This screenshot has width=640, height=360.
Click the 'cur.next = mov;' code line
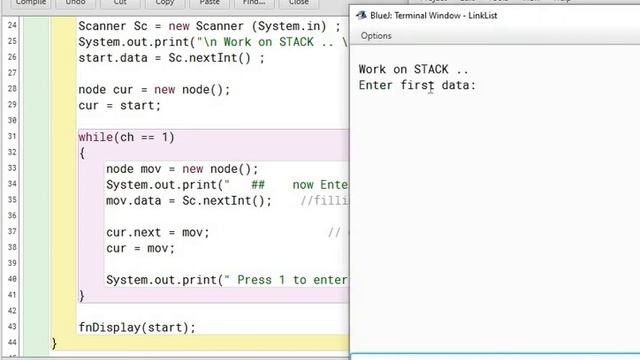pos(158,233)
